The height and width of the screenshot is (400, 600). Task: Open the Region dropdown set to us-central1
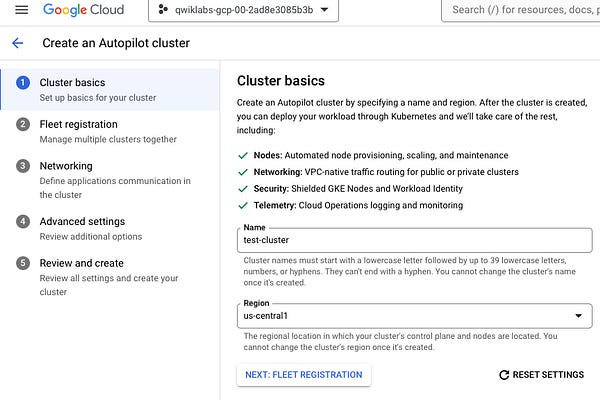[x=415, y=316]
